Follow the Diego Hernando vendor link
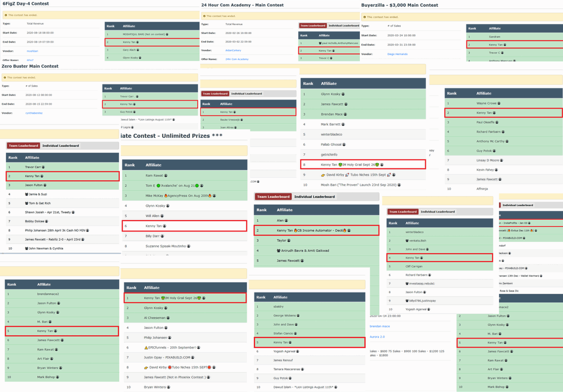The height and width of the screenshot is (392, 563). (397, 54)
